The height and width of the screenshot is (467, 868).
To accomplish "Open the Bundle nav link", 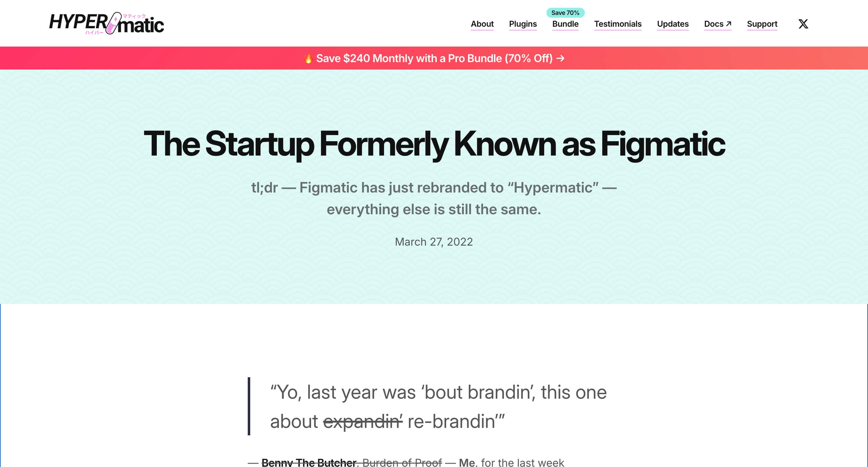I will point(565,24).
